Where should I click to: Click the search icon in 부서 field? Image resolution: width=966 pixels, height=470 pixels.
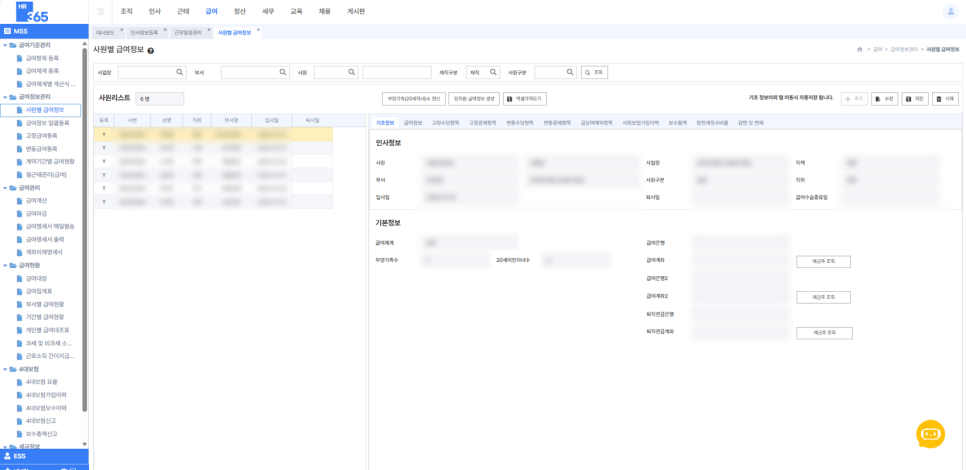(283, 72)
